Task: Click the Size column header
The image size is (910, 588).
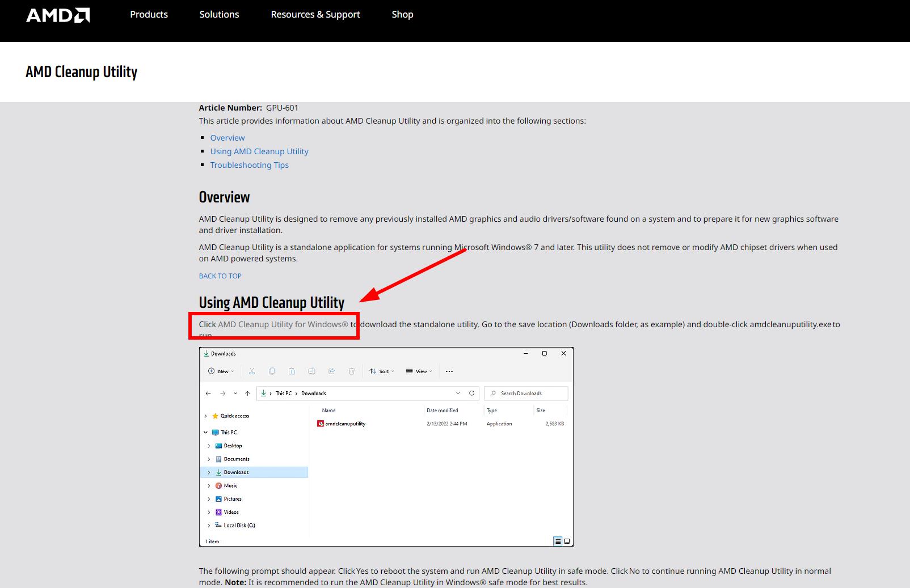Action: tap(541, 411)
